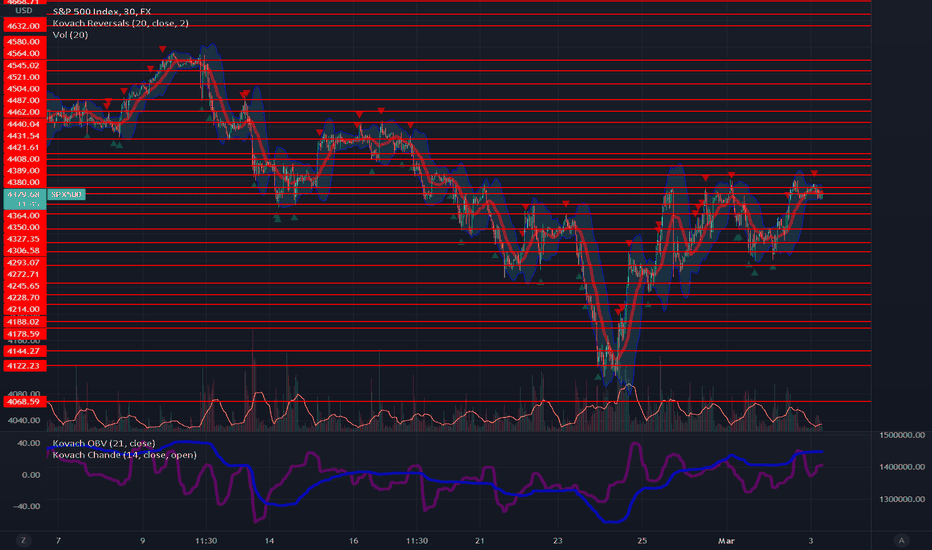
Task: Click the 11:30 time label between 16 and 21
Action: point(417,540)
